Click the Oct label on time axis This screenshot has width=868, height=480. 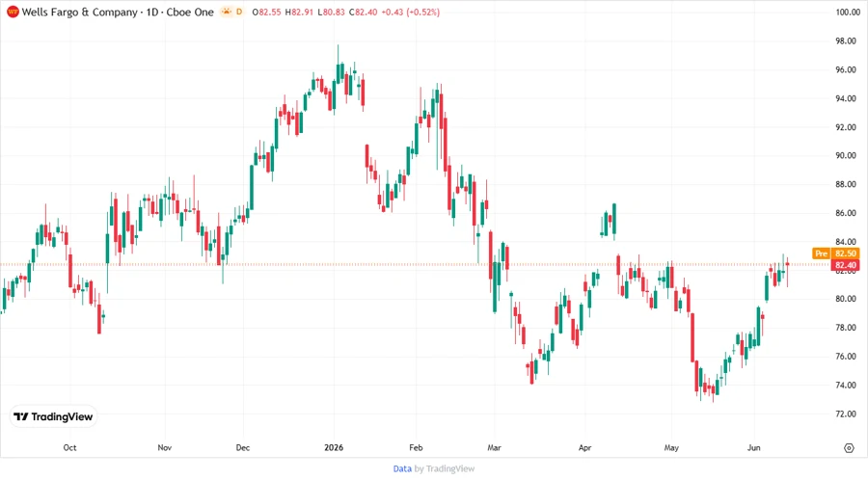click(x=69, y=447)
